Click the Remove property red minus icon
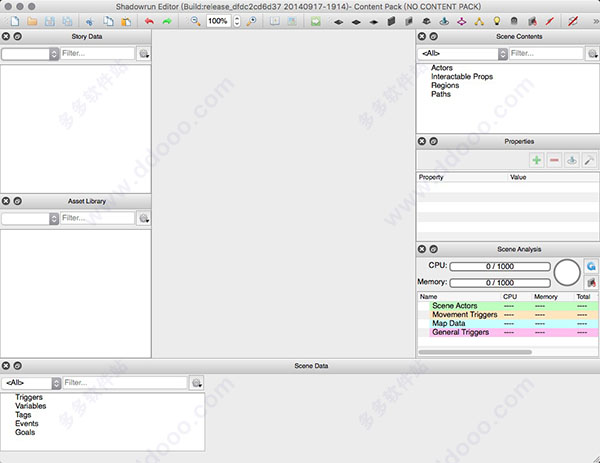Screen dimensions: 600x463 point(554,160)
